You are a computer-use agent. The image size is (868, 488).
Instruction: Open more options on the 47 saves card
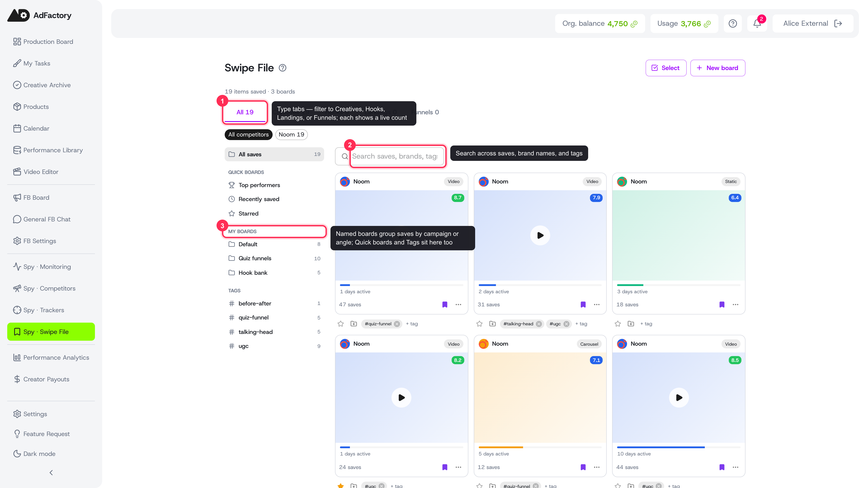point(458,305)
